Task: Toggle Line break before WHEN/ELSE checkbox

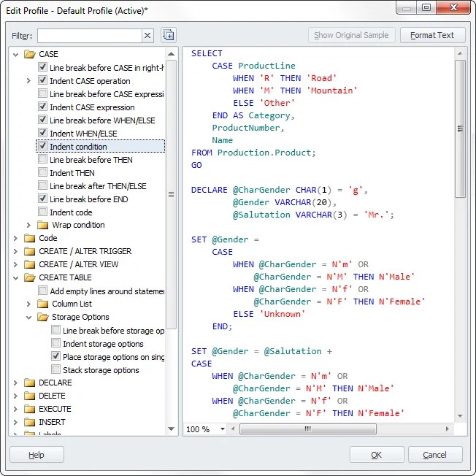Action: tap(43, 120)
